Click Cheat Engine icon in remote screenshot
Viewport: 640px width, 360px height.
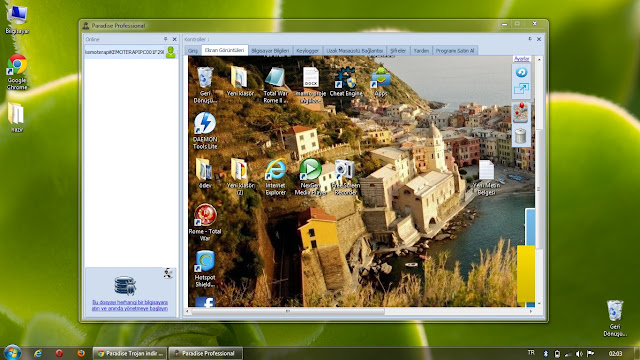tap(346, 82)
